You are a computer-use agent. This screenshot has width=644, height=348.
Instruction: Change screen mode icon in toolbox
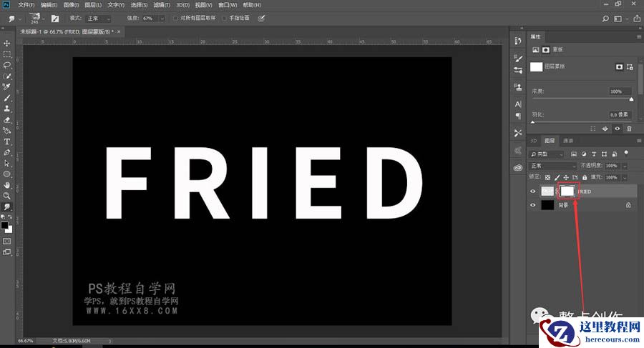tap(7, 252)
